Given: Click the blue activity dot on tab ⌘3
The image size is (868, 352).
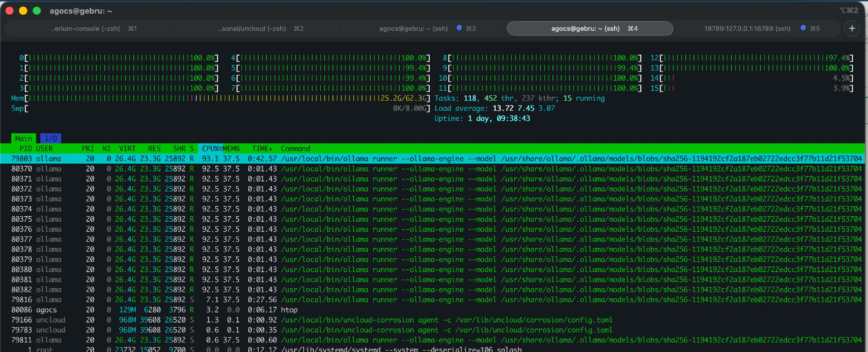Looking at the screenshot, I should [459, 28].
